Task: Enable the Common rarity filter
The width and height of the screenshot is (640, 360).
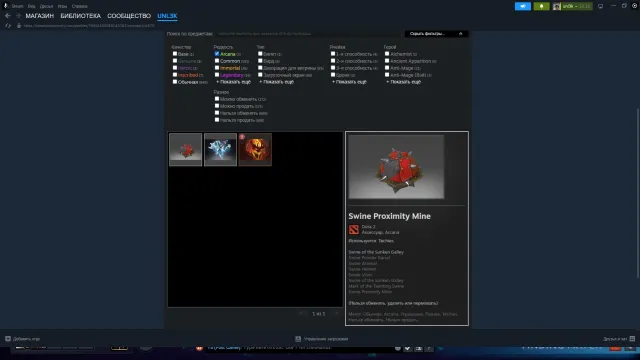Action: tap(217, 61)
